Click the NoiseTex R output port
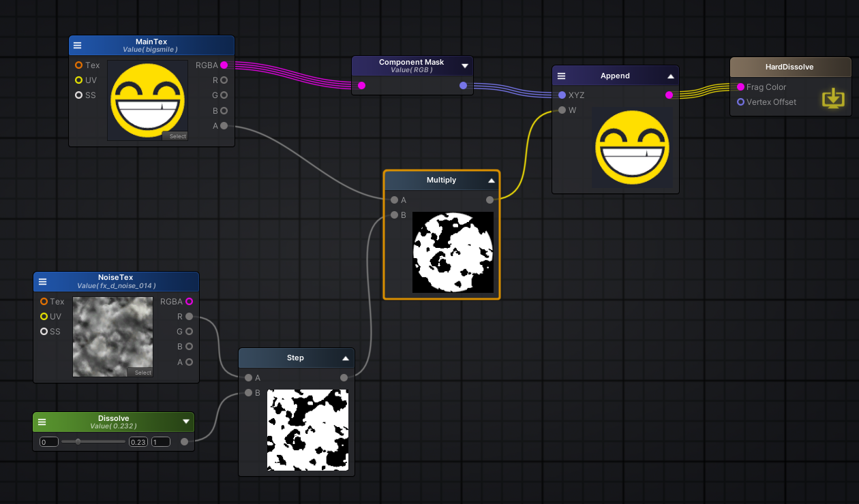Screen dimensions: 859x504 tap(189, 317)
